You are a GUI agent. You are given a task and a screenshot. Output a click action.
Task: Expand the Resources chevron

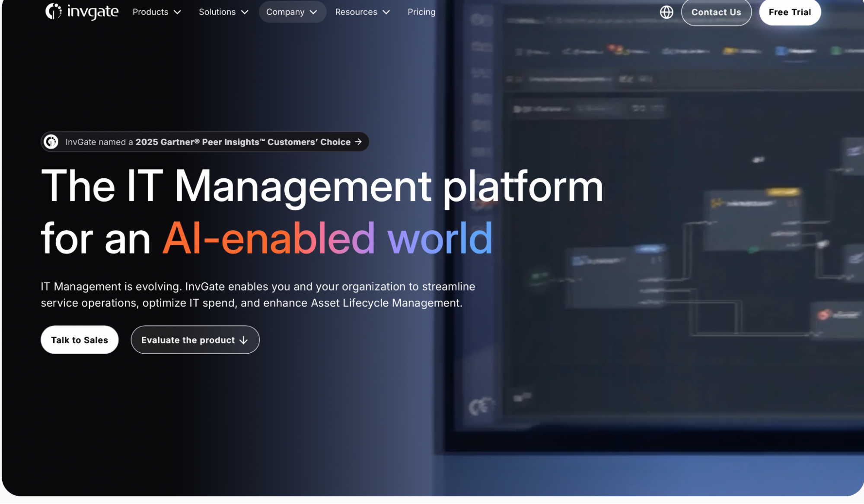click(x=386, y=12)
